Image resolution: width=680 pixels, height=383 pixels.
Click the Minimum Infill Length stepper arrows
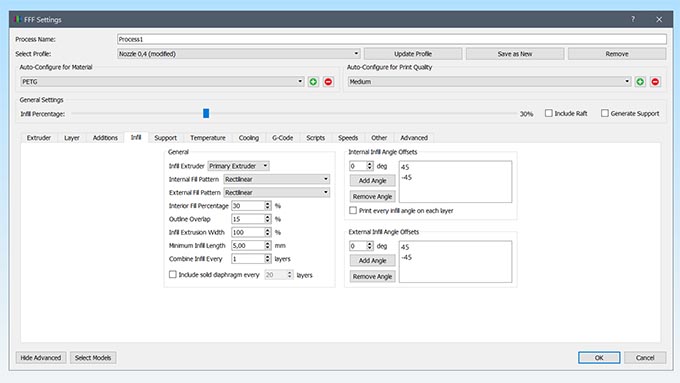[x=268, y=246]
